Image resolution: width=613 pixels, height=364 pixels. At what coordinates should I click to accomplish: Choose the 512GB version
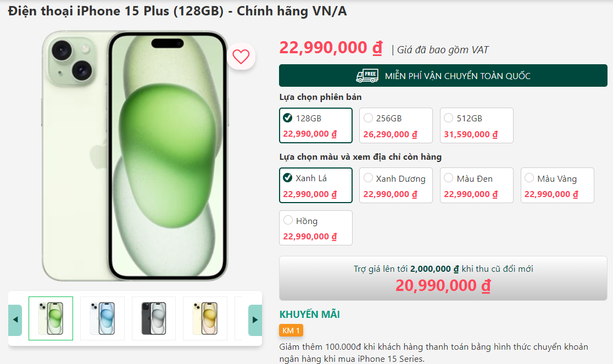tap(476, 125)
